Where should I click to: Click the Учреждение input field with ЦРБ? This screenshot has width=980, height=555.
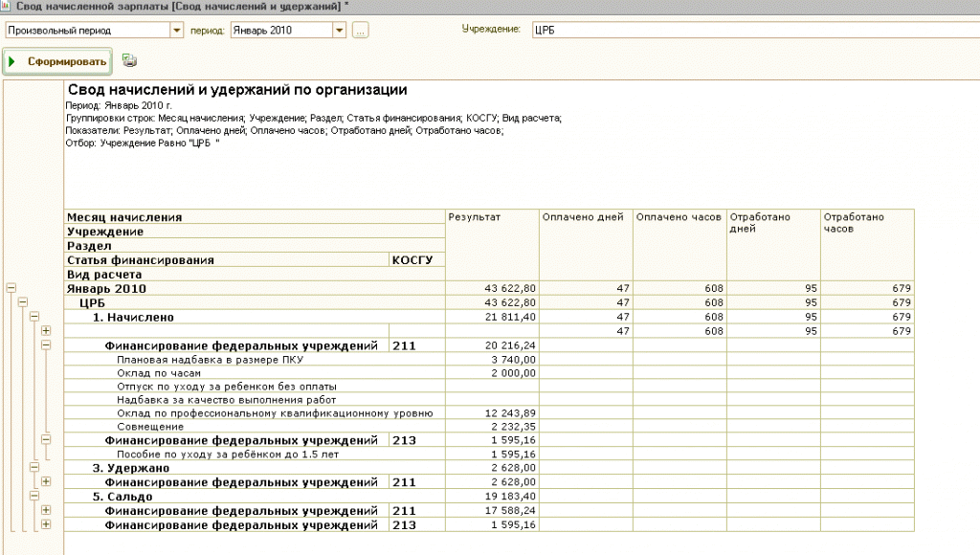(756, 30)
